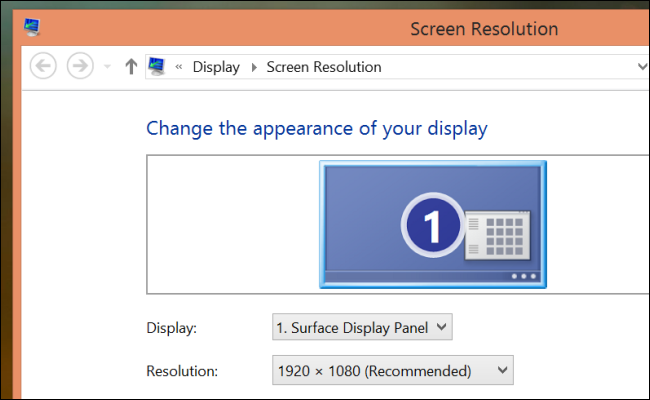Image resolution: width=650 pixels, height=400 pixels.
Task: Click the window grid icon on monitor
Action: point(497,235)
